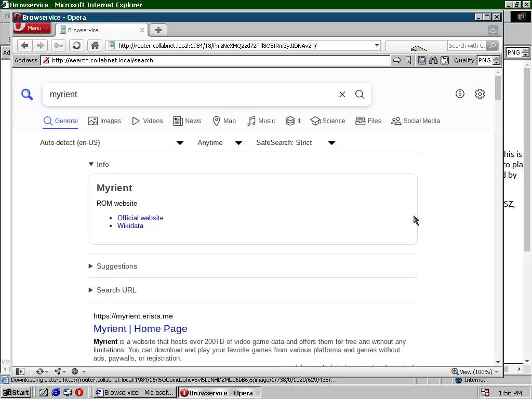Select 'Browservice - Opera' taskbar button
532x399 pixels.
(x=220, y=393)
